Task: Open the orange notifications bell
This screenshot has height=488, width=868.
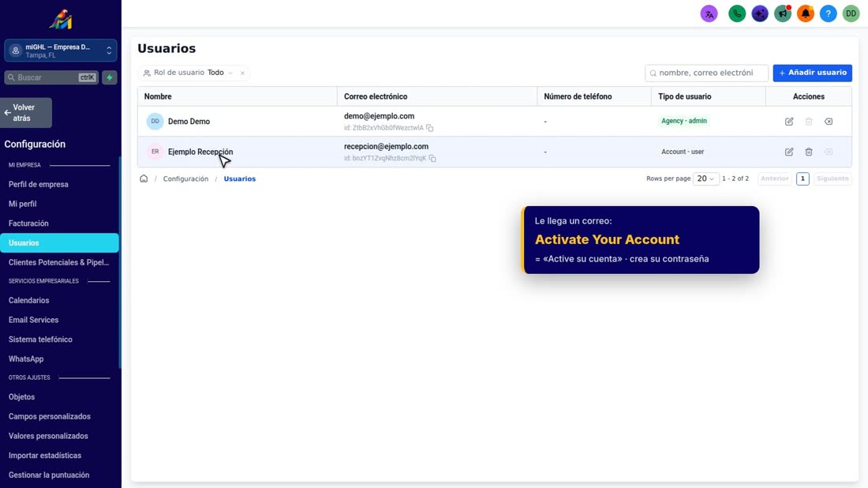Action: click(806, 14)
